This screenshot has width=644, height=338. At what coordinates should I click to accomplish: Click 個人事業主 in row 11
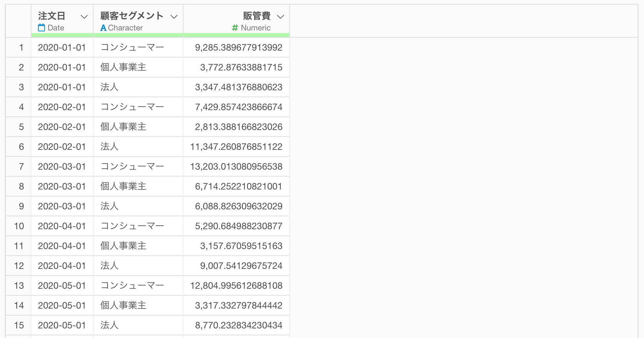[123, 246]
